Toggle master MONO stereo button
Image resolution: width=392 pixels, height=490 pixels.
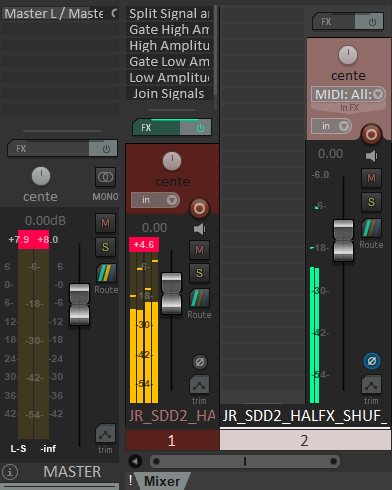click(105, 177)
